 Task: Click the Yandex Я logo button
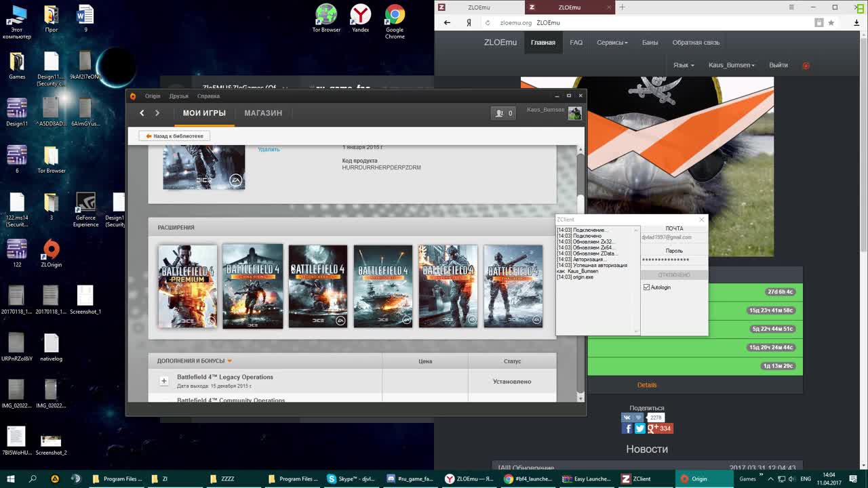[469, 22]
